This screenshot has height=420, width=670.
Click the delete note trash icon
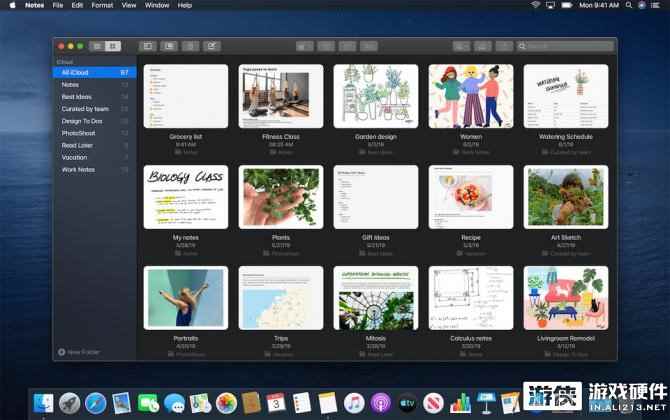click(191, 46)
